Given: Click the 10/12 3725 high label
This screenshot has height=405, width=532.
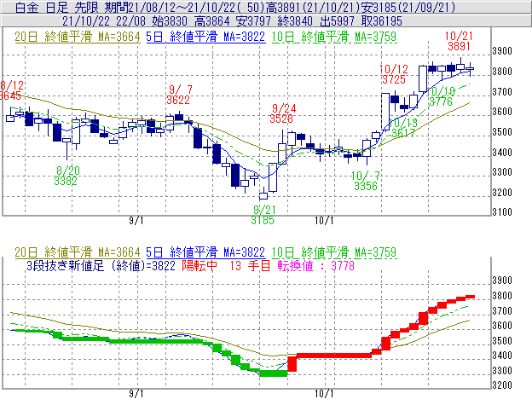Looking at the screenshot, I should pyautogui.click(x=394, y=74).
